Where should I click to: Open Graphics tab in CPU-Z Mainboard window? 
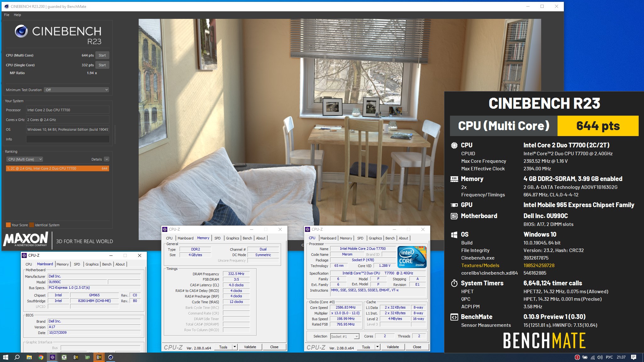92,264
